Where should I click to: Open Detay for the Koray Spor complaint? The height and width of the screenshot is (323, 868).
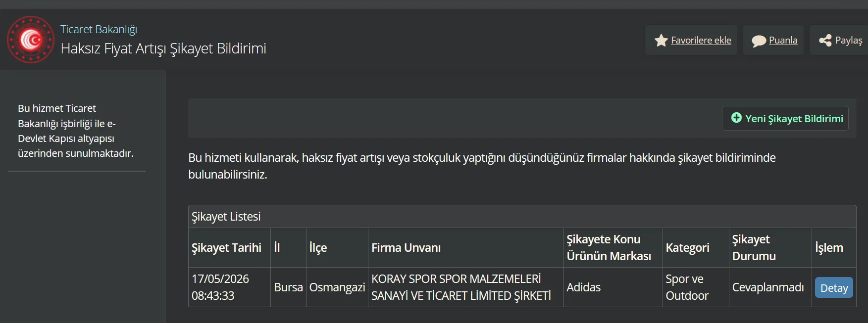click(x=834, y=288)
